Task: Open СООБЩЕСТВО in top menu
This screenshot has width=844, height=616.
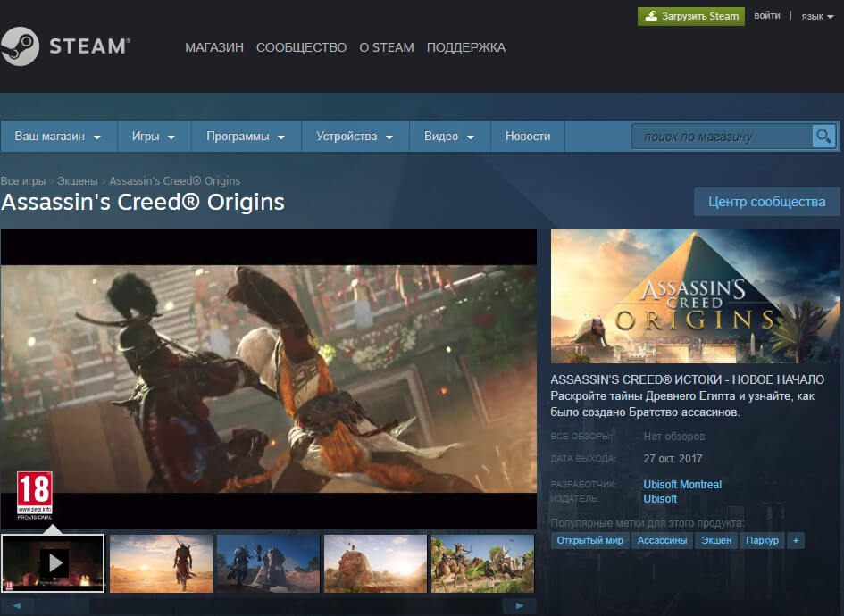Action: click(x=302, y=47)
